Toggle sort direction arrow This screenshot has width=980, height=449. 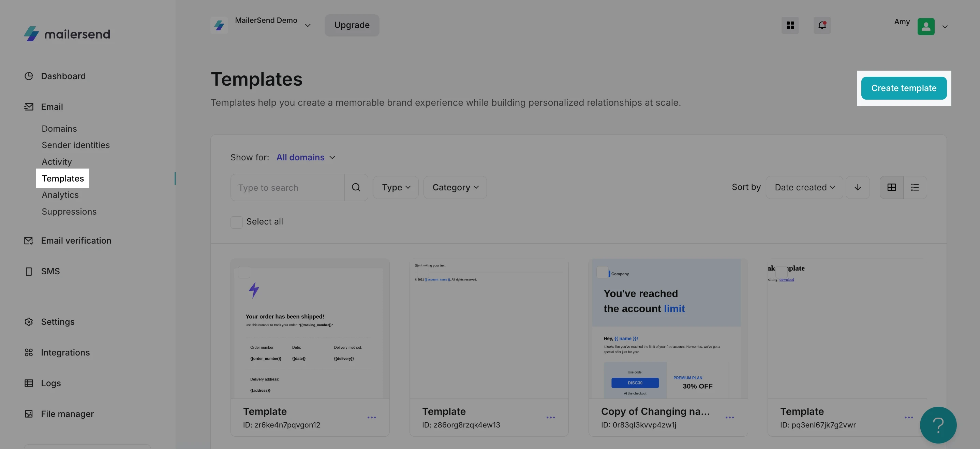coord(858,187)
